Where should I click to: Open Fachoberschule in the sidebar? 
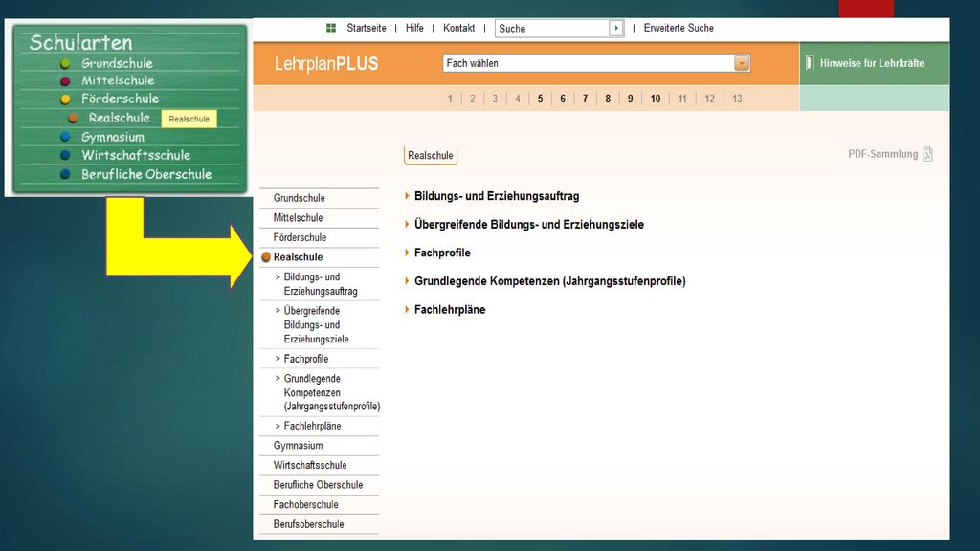coord(305,504)
